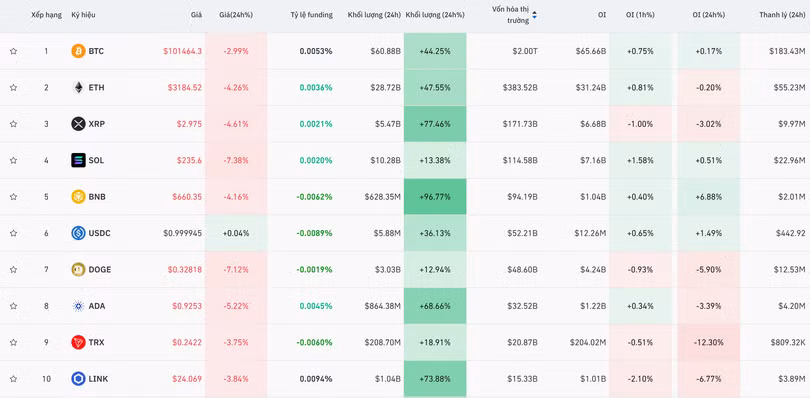Click the XRP coin icon
810x398 pixels.
pos(78,124)
